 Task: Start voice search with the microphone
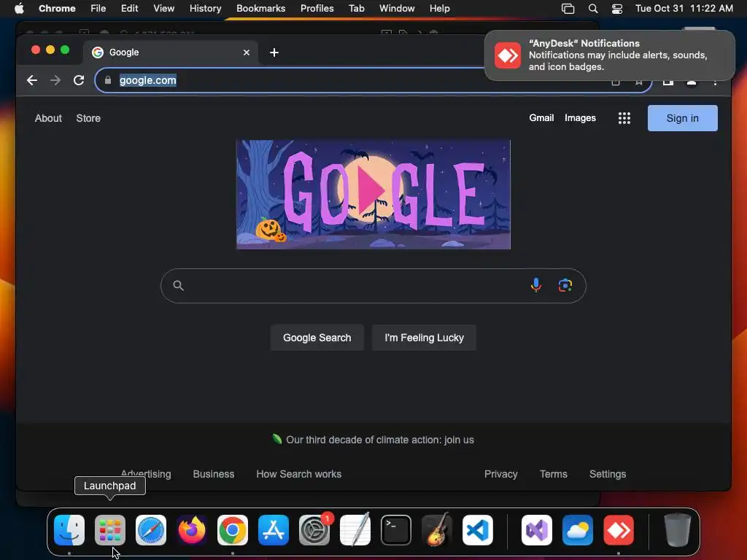536,285
